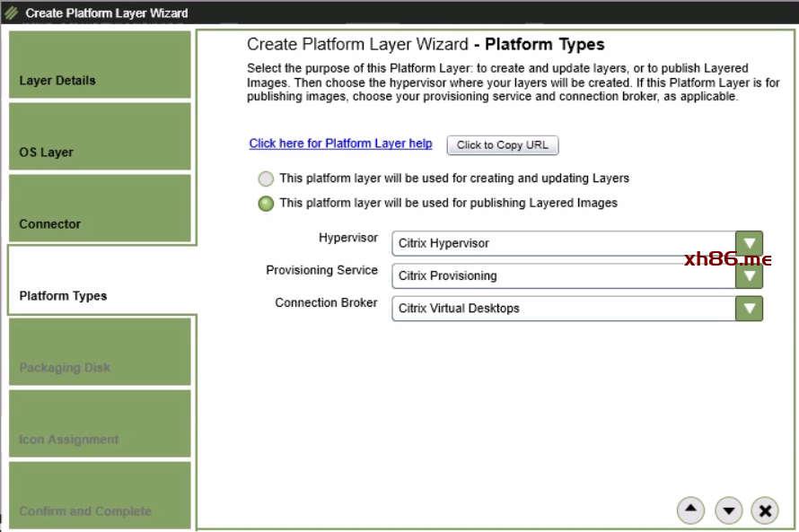Open the Layer Details wizard tab
The width and height of the screenshot is (799, 532).
(x=100, y=65)
